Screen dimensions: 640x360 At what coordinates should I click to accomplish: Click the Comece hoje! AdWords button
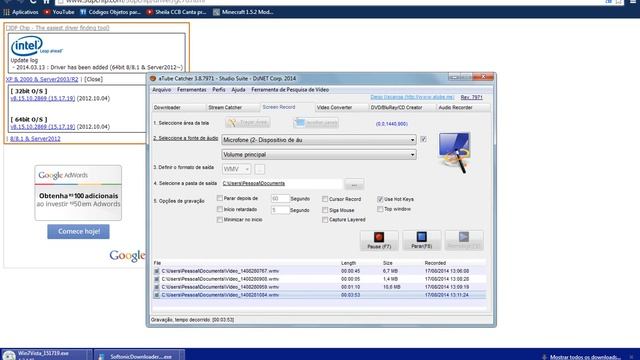click(x=78, y=231)
